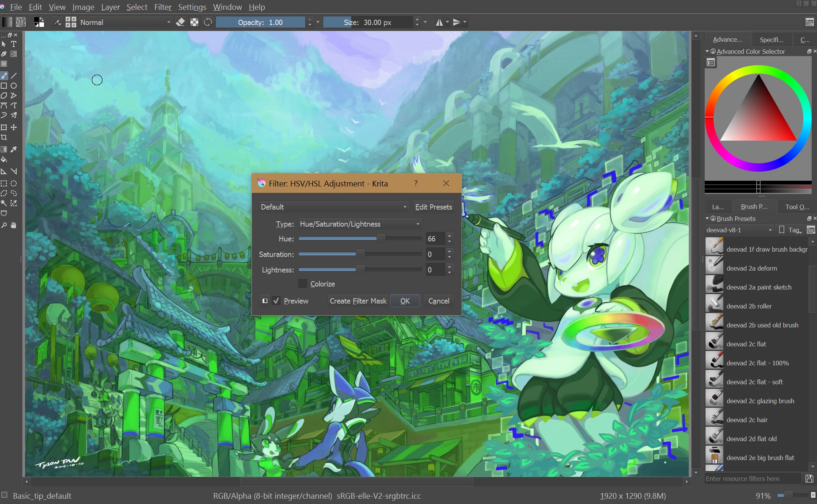Viewport: 817px width, 504px height.
Task: Open the brush preset chooser grid
Action: [x=71, y=22]
